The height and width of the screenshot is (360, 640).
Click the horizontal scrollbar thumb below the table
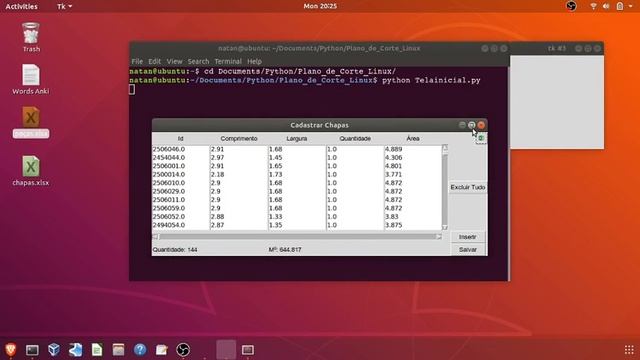[297, 236]
